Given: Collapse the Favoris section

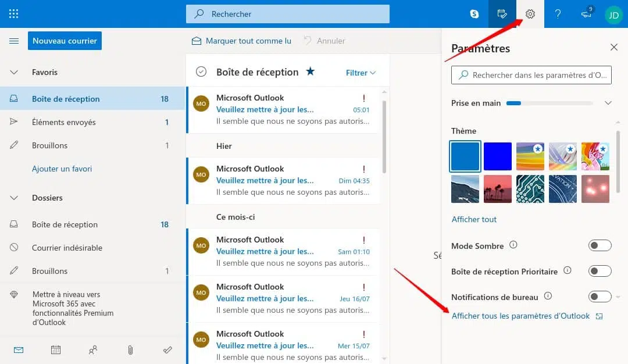Looking at the screenshot, I should 15,73.
